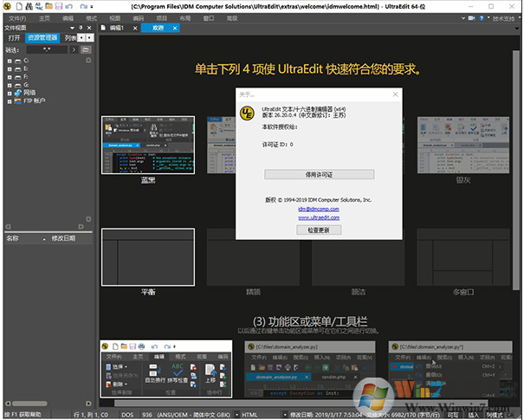Open the 编码 menu
524x420 pixels.
pyautogui.click(x=138, y=17)
